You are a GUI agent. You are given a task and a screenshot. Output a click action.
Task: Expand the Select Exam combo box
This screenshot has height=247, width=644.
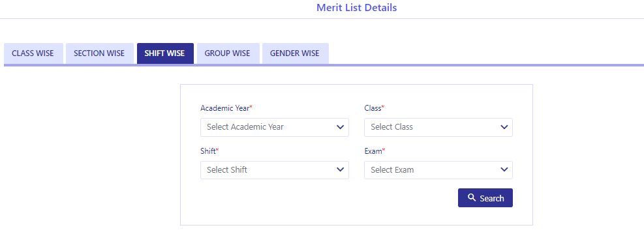pos(438,170)
